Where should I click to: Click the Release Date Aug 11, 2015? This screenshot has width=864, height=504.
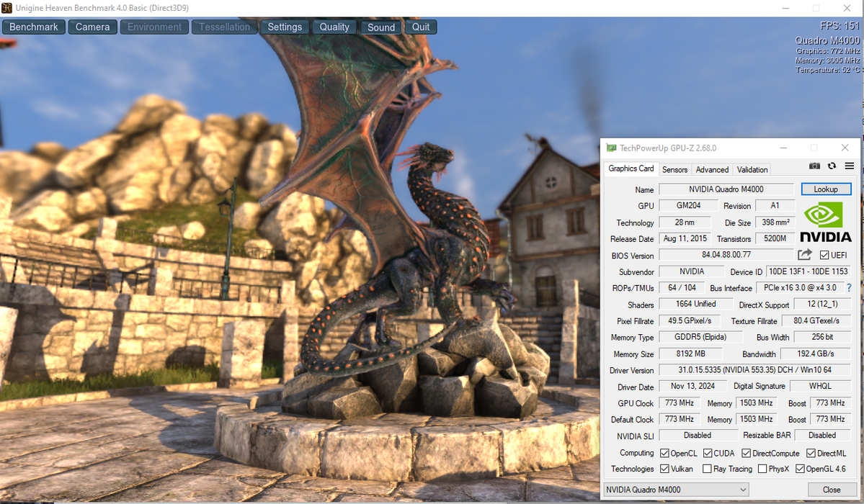click(685, 238)
